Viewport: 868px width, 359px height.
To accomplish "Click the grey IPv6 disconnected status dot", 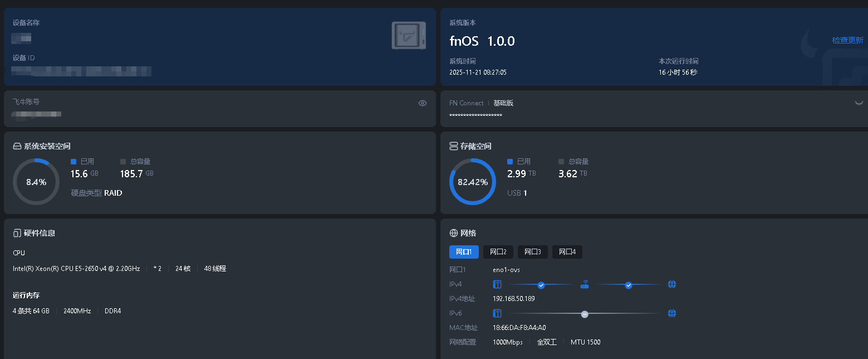I will coord(585,314).
